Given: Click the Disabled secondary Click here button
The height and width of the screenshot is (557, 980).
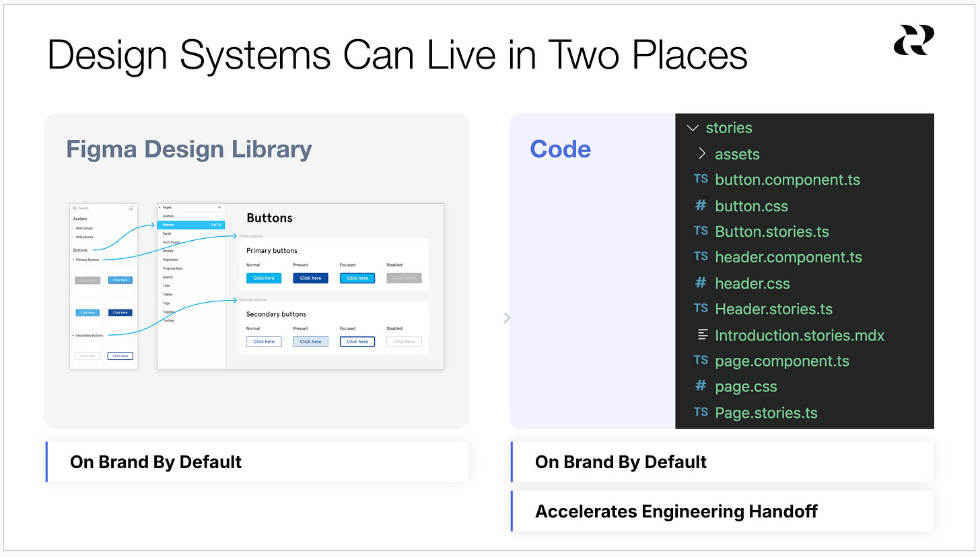Looking at the screenshot, I should coord(404,342).
